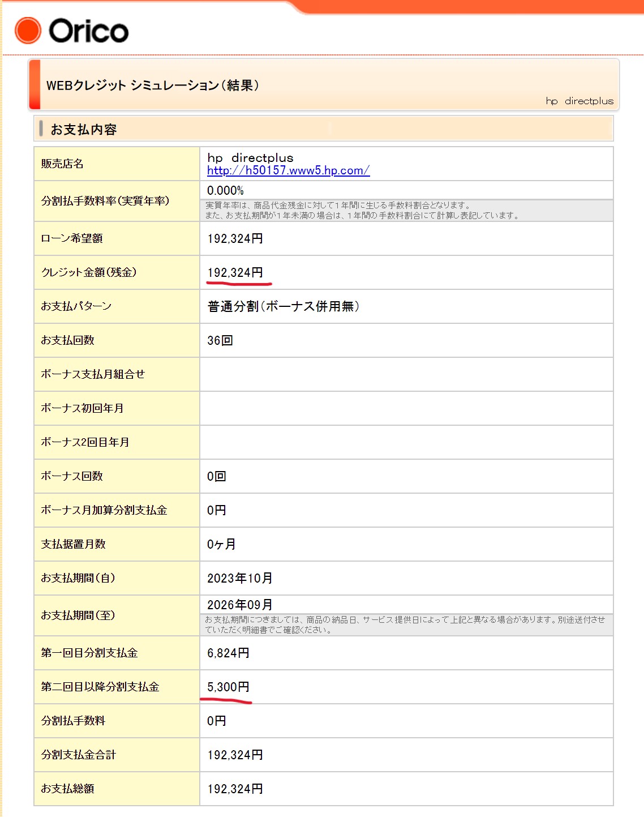The height and width of the screenshot is (817, 644).
Task: Select the お支払期間(至) label
Action: 78,615
